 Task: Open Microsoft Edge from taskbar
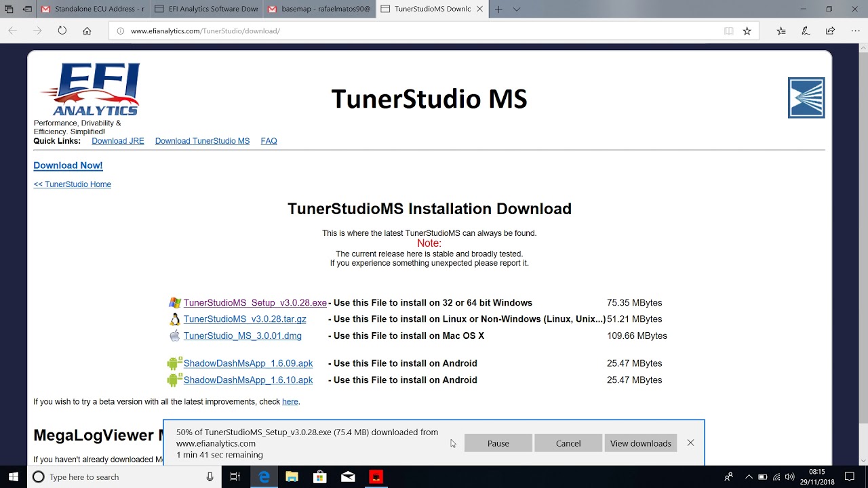[x=264, y=477]
